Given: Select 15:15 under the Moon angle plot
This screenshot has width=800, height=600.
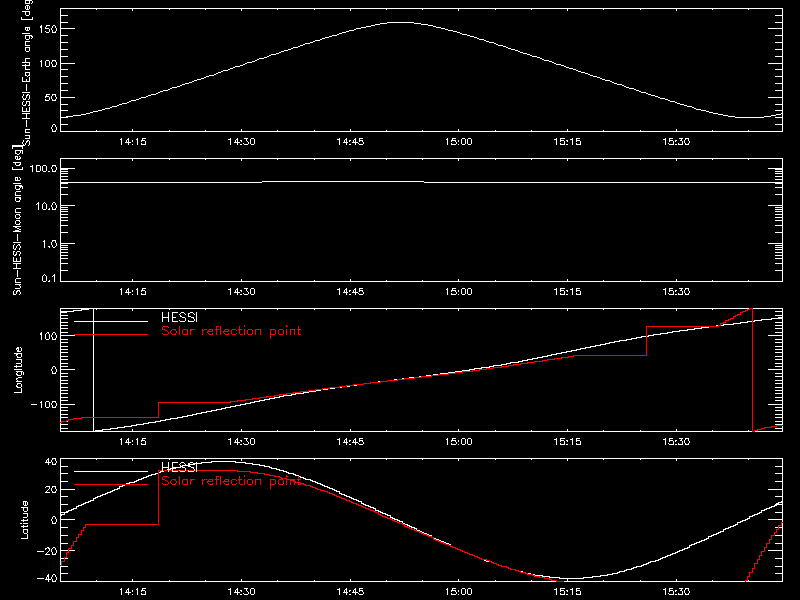Looking at the screenshot, I should coord(567,292).
